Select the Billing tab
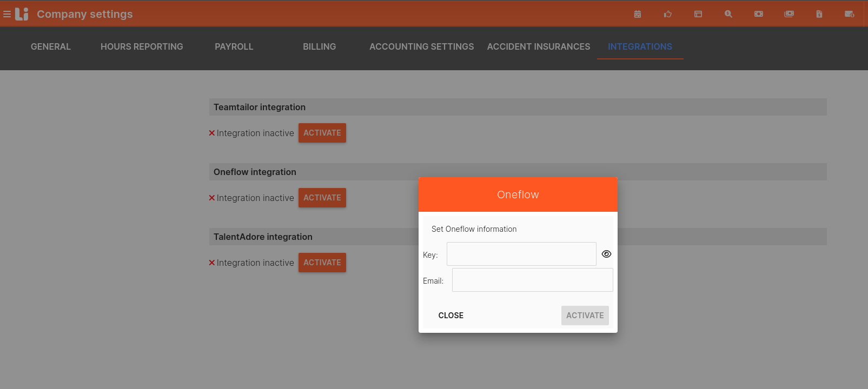Screen dimensions: 868x389 [x=319, y=46]
